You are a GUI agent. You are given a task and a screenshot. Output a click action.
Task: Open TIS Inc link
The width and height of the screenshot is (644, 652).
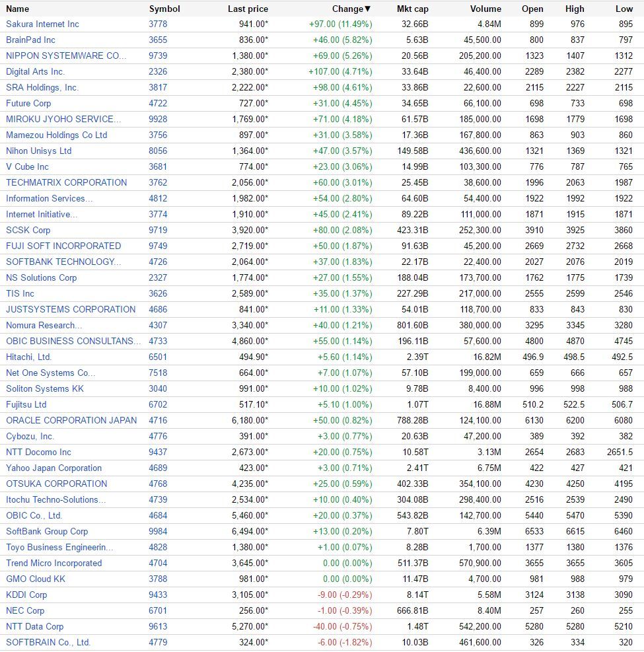coord(20,293)
